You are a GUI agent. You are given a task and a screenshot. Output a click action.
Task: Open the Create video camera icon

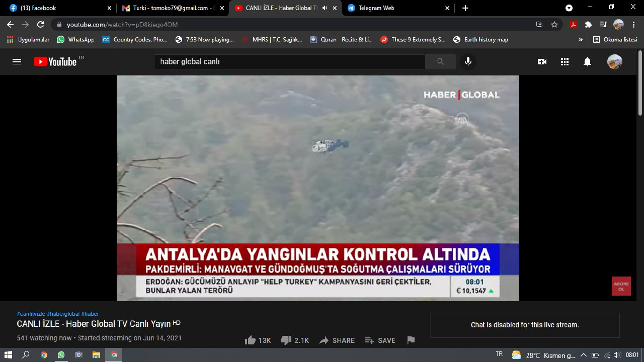(542, 61)
